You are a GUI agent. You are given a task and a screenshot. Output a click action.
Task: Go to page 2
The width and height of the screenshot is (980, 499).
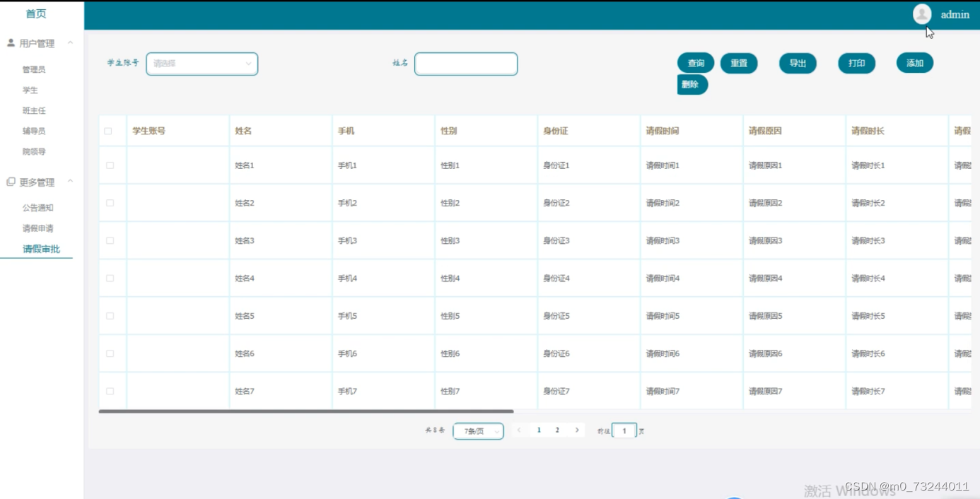(x=557, y=430)
